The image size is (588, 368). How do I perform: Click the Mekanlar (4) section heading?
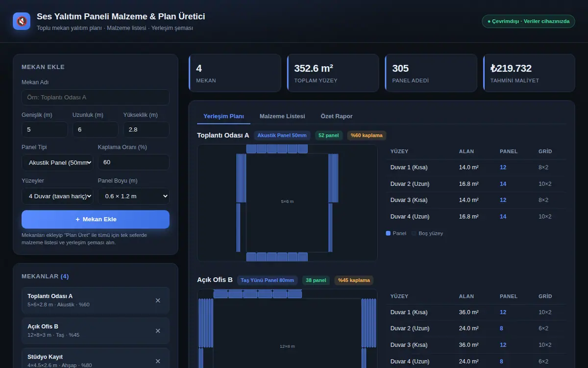tap(45, 276)
